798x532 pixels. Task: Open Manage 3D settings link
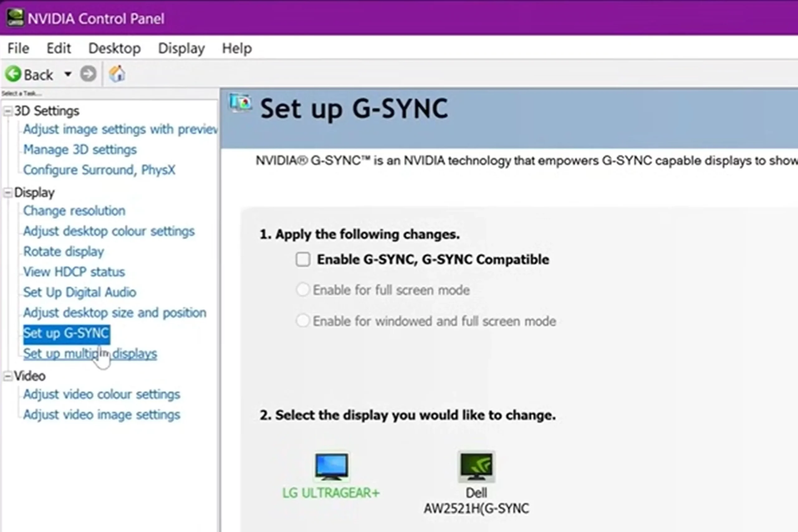tap(80, 150)
